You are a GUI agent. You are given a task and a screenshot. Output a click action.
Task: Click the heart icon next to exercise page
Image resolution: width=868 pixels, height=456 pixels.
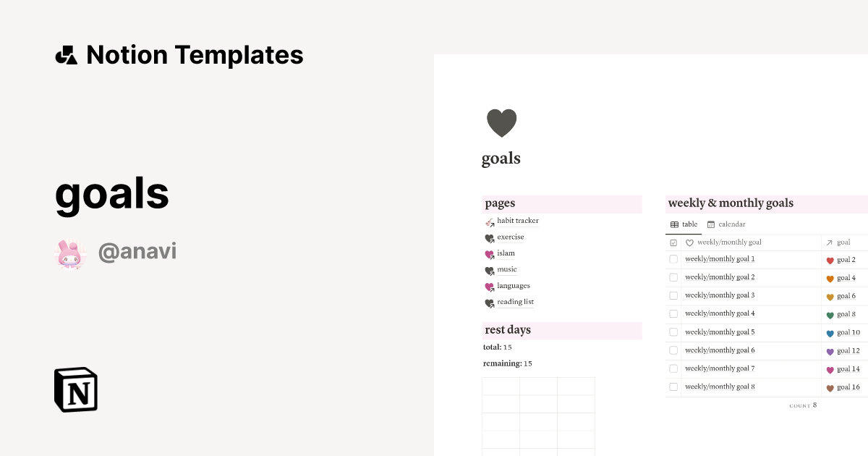[x=490, y=237]
